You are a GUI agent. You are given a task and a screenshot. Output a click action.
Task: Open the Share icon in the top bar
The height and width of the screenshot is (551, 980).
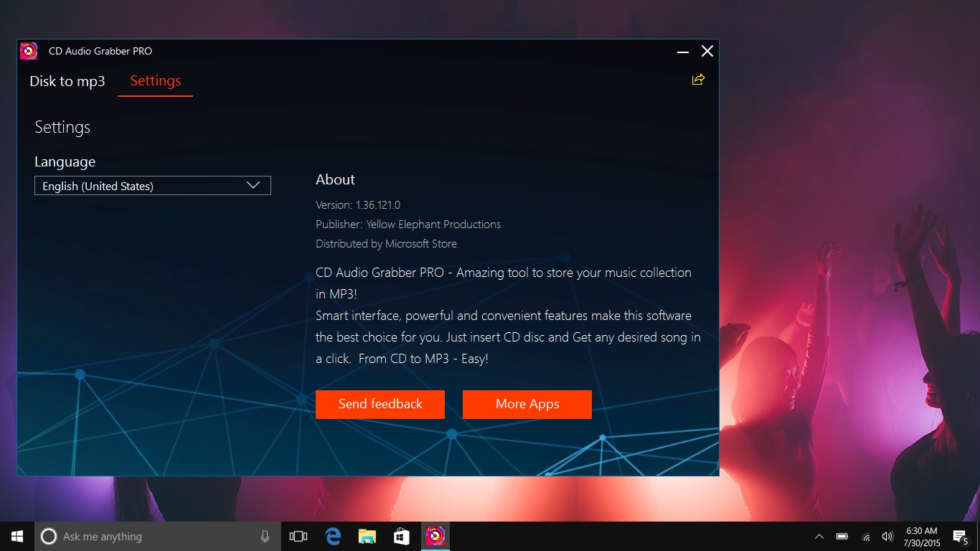[698, 80]
